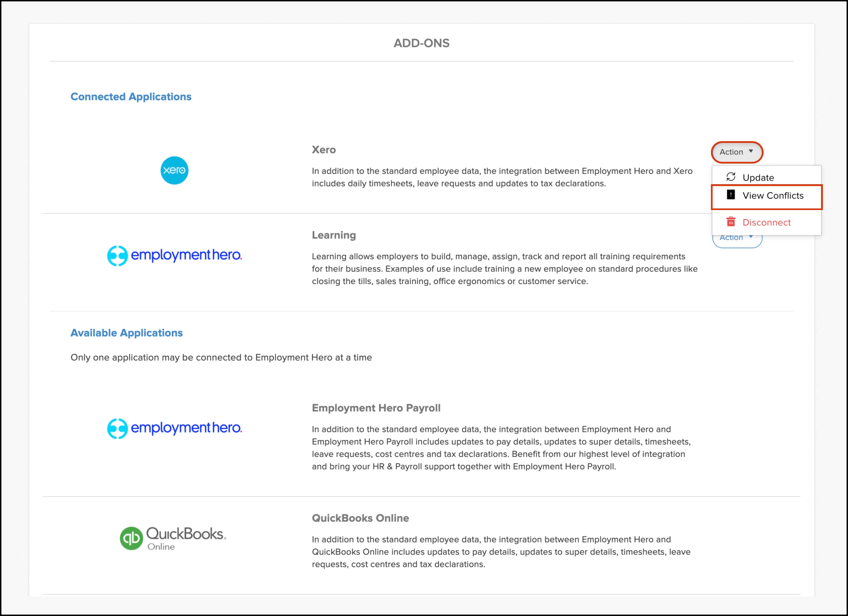
Task: Click the QuickBooks Online title
Action: (x=360, y=518)
